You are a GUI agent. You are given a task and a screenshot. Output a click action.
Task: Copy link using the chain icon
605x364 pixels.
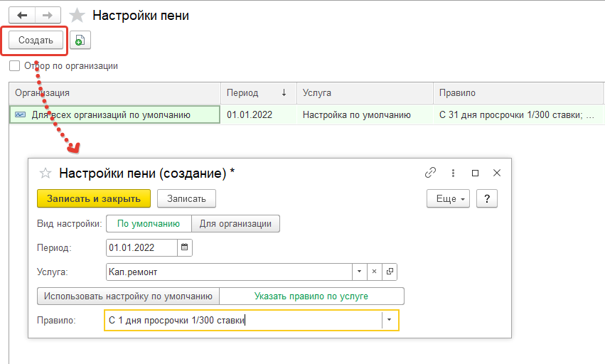[430, 173]
